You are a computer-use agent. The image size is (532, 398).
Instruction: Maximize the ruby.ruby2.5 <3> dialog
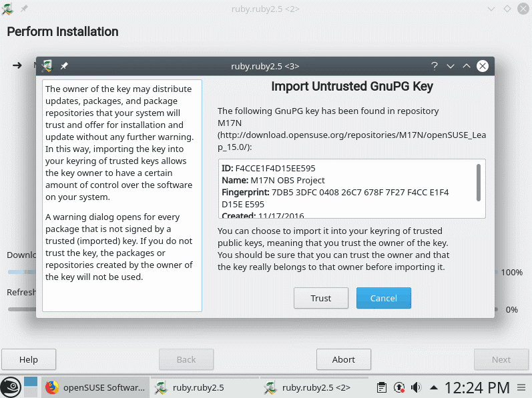pos(467,66)
